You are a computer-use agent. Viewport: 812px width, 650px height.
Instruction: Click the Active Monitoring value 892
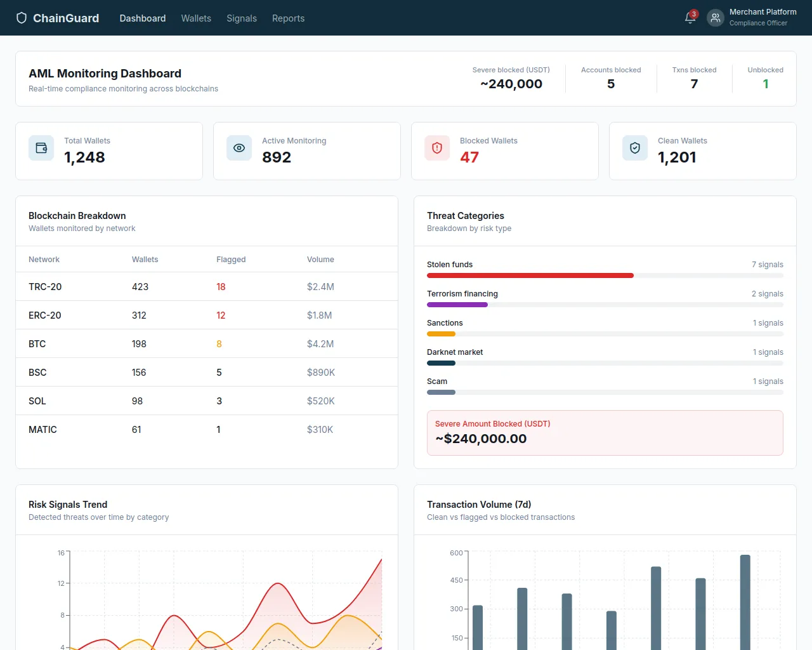tap(277, 157)
